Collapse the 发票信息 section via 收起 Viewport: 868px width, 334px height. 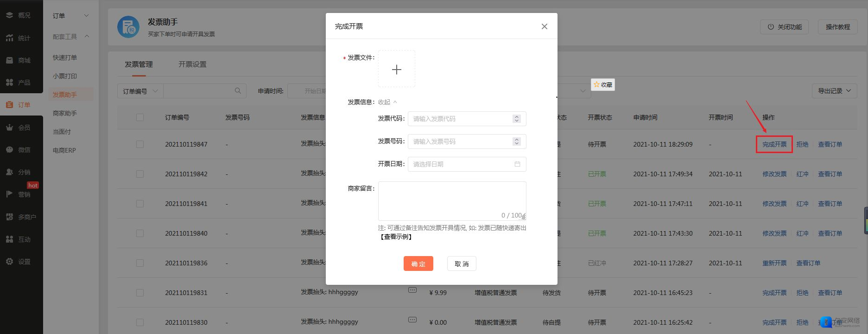coord(387,102)
